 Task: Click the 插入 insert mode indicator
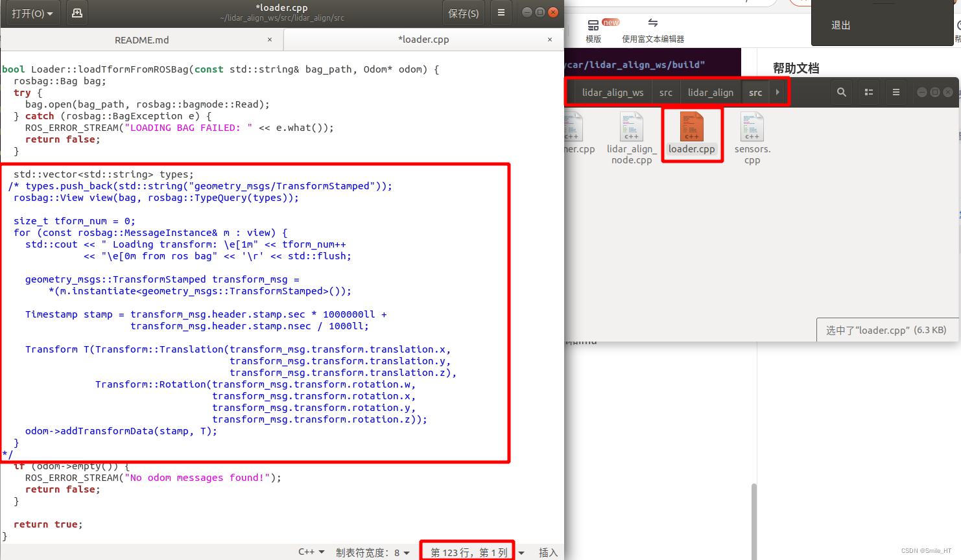tap(548, 553)
